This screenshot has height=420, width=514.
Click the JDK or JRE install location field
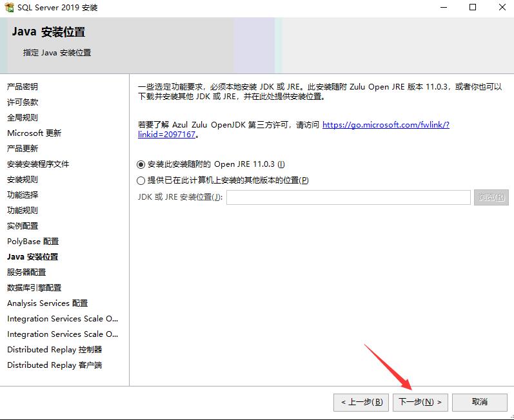(x=348, y=197)
